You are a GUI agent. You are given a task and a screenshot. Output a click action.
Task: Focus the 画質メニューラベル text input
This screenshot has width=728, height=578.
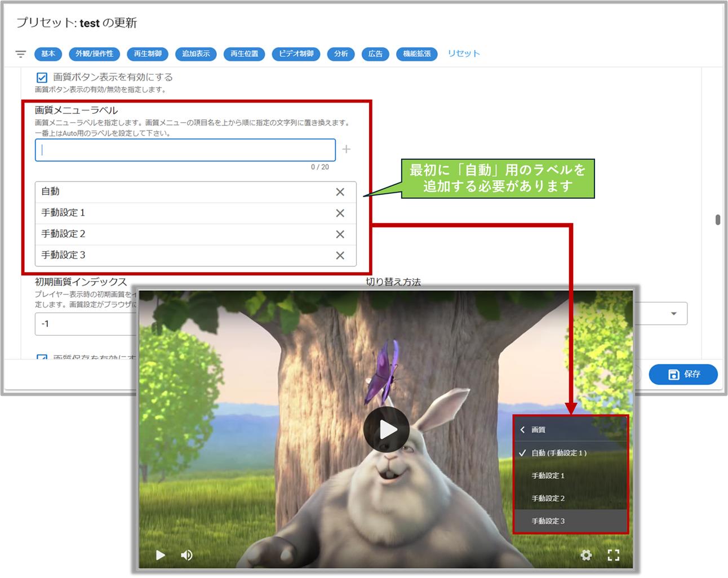(x=185, y=150)
